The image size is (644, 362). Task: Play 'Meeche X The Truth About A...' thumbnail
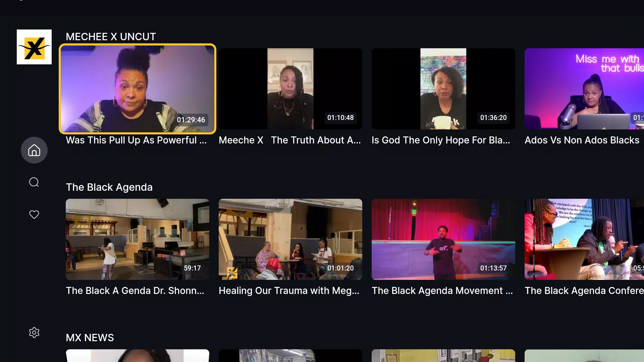(290, 89)
